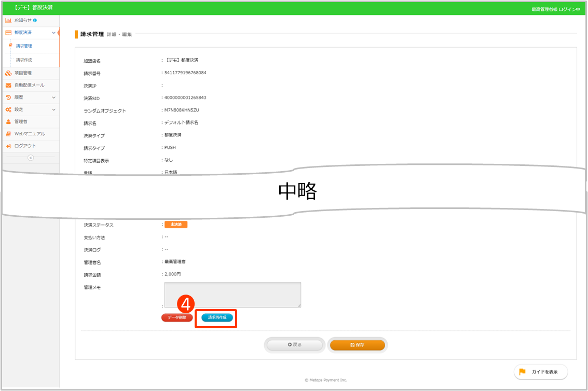This screenshot has width=588, height=391.
Task: Open the 請求作成 submenu item
Action: (x=24, y=60)
